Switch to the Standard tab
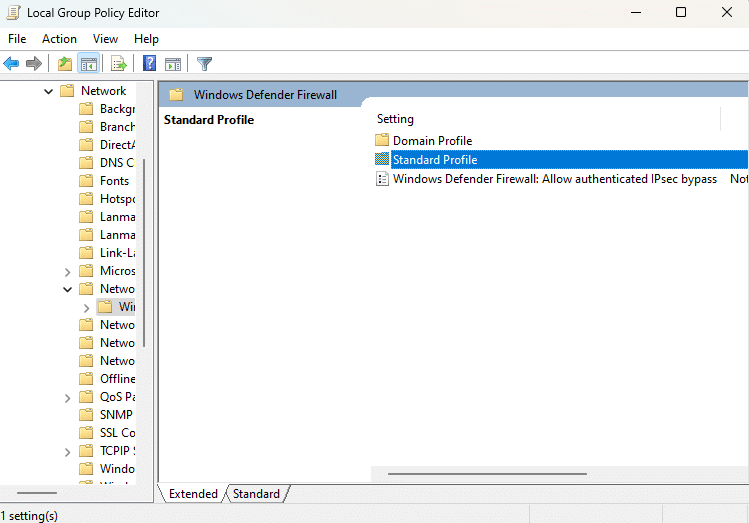 click(x=256, y=493)
